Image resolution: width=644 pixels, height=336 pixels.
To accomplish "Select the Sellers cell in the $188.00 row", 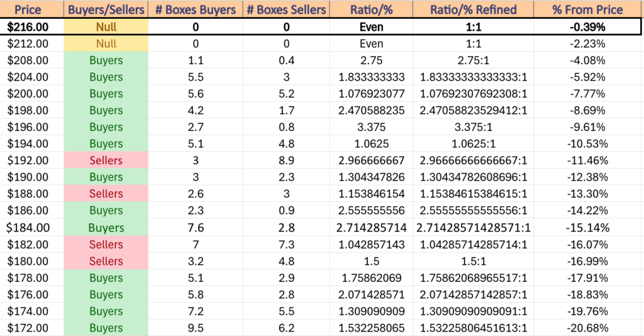I will point(106,194).
